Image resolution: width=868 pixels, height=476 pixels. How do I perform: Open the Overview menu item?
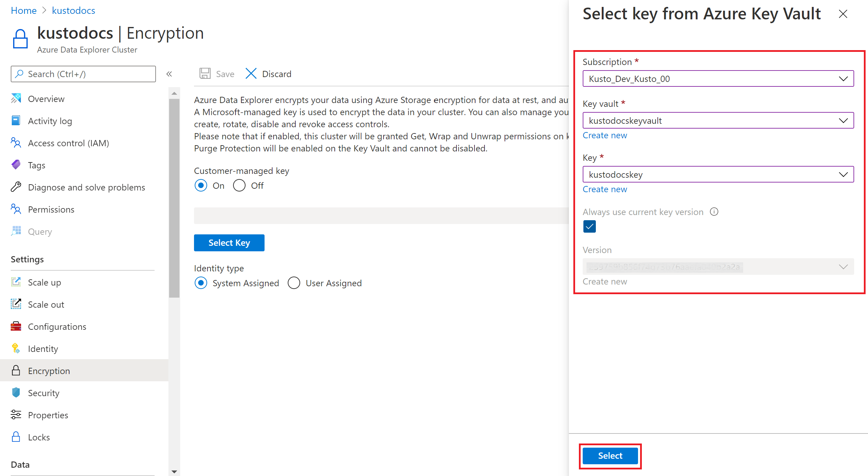point(46,99)
